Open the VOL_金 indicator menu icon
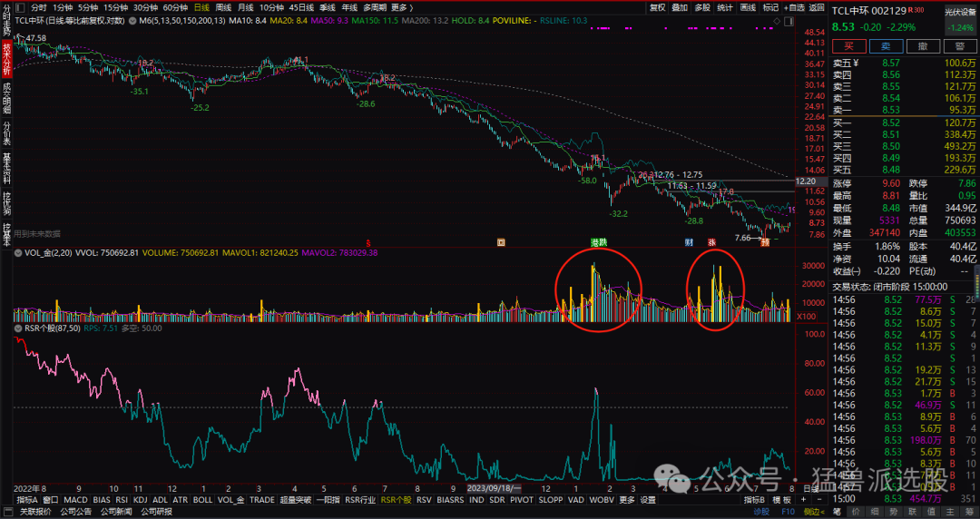The height and width of the screenshot is (519, 980). click(x=18, y=252)
